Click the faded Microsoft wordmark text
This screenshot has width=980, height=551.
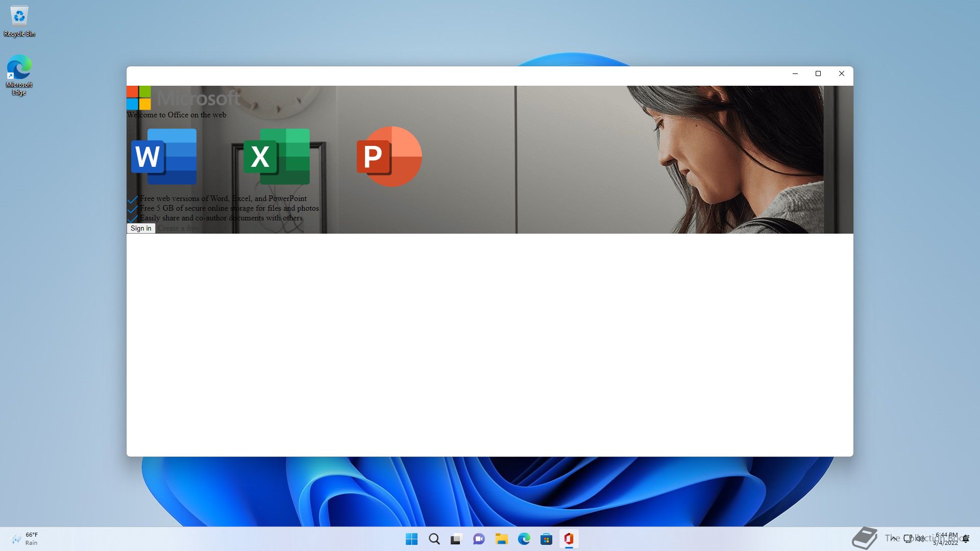coord(199,97)
